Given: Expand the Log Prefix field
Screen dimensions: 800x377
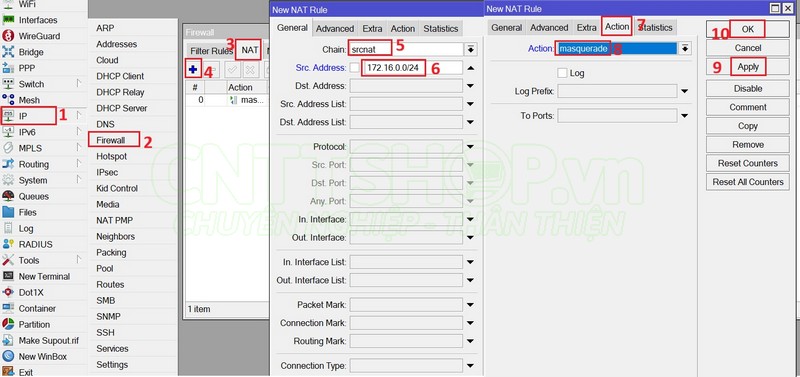Looking at the screenshot, I should pos(685,92).
